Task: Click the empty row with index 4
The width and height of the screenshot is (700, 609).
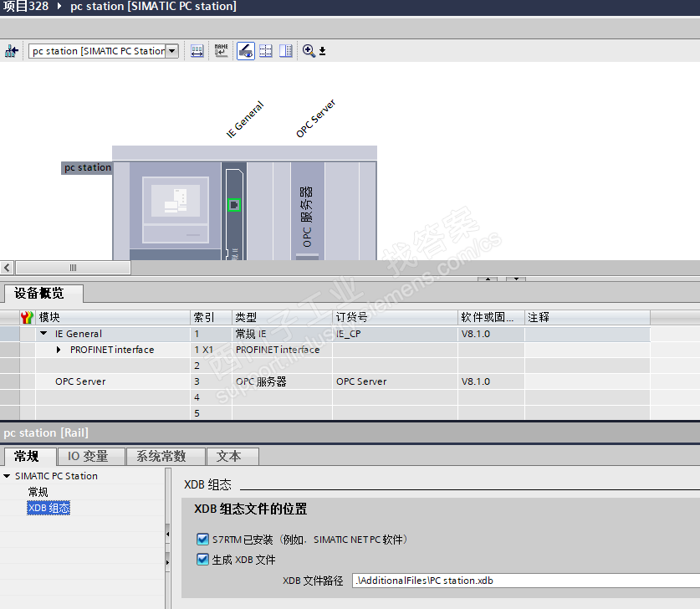Action: [324, 397]
